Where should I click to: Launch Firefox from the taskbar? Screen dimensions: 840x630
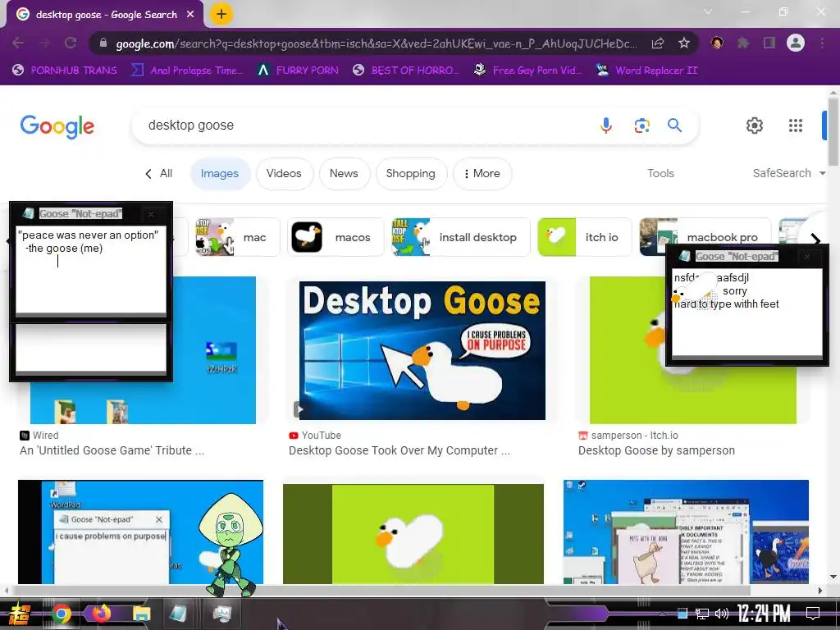click(x=101, y=613)
